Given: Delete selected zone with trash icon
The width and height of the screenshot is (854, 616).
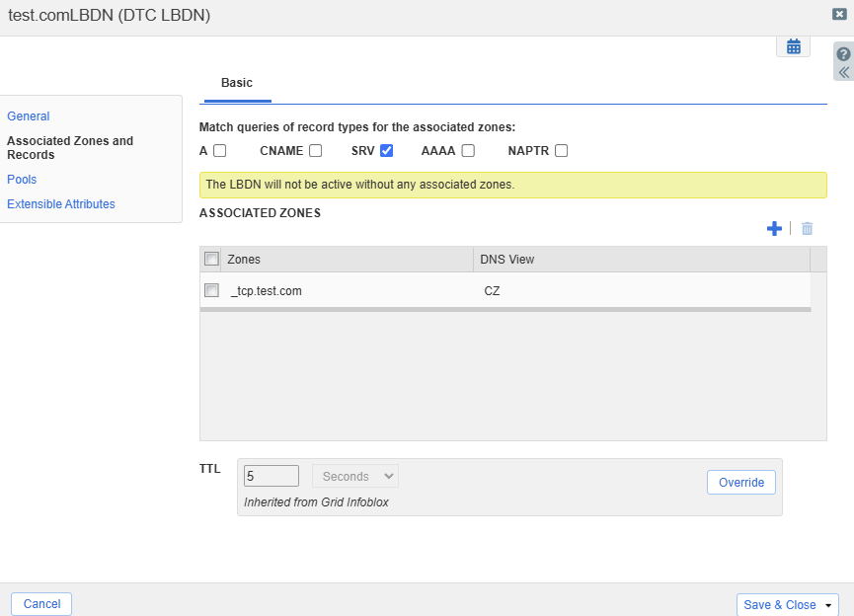Looking at the screenshot, I should click(x=808, y=229).
